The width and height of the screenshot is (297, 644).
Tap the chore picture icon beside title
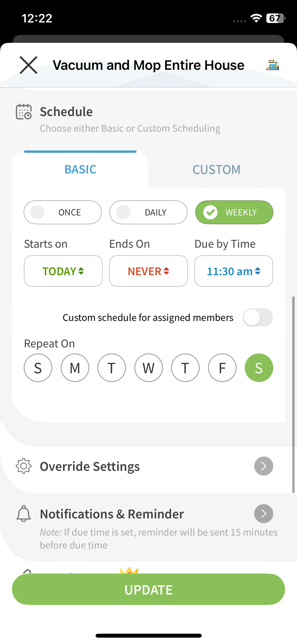pos(272,65)
